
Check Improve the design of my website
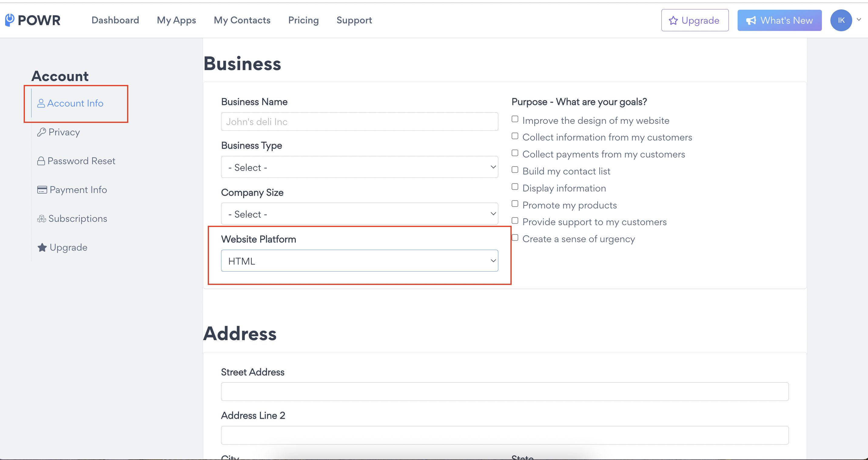coord(515,119)
